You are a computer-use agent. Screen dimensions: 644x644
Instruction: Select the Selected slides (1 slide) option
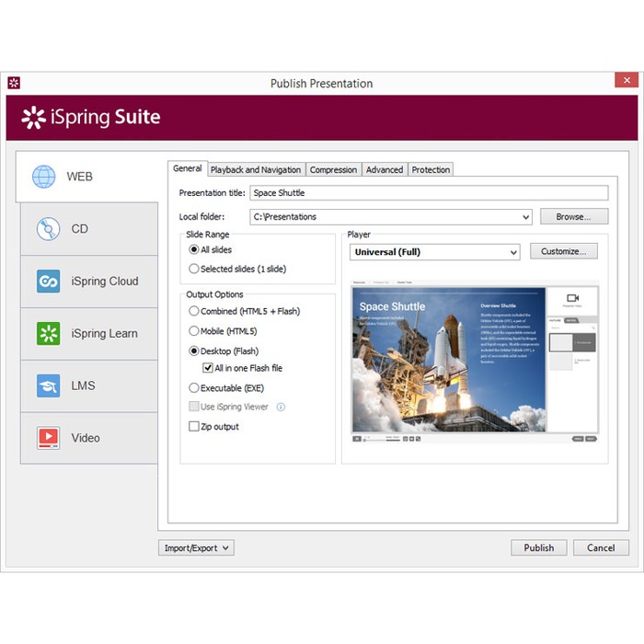[x=193, y=269]
